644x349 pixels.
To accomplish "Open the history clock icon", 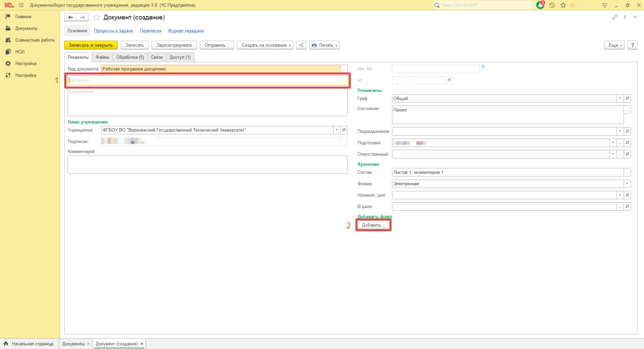I will click(x=552, y=5).
